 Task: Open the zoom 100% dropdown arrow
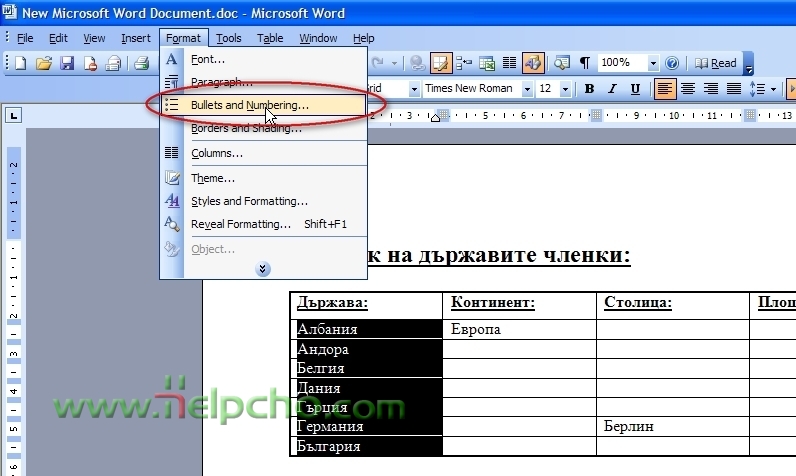click(653, 63)
